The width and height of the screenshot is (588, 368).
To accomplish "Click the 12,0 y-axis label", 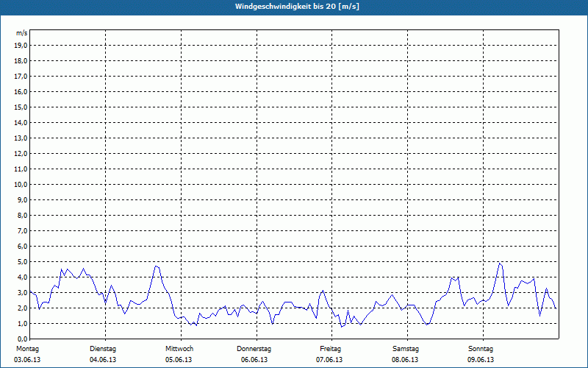I will [21, 154].
